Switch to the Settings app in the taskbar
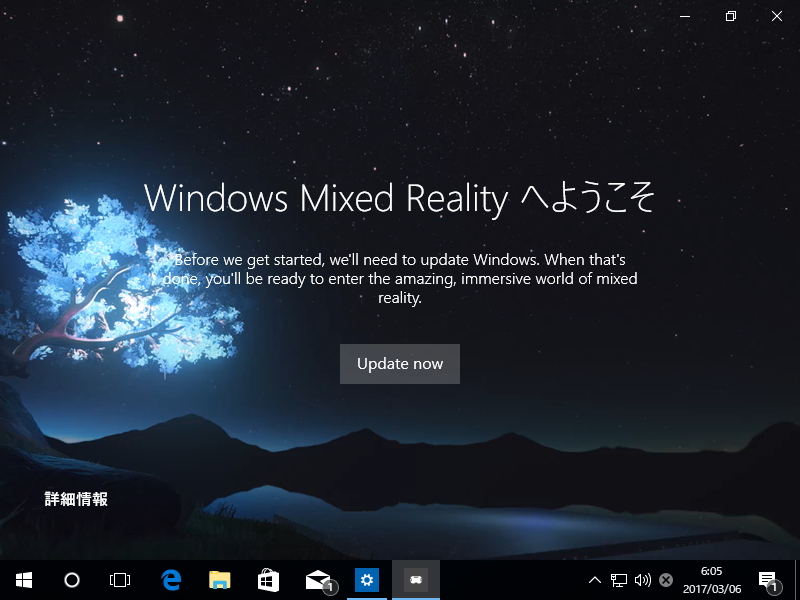The height and width of the screenshot is (600, 800). tap(367, 580)
